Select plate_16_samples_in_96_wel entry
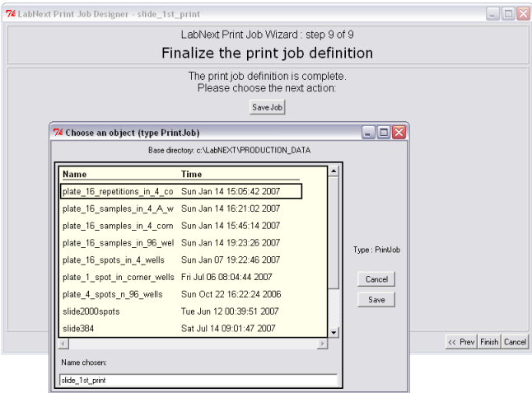This screenshot has height=393, width=532. tap(181, 243)
